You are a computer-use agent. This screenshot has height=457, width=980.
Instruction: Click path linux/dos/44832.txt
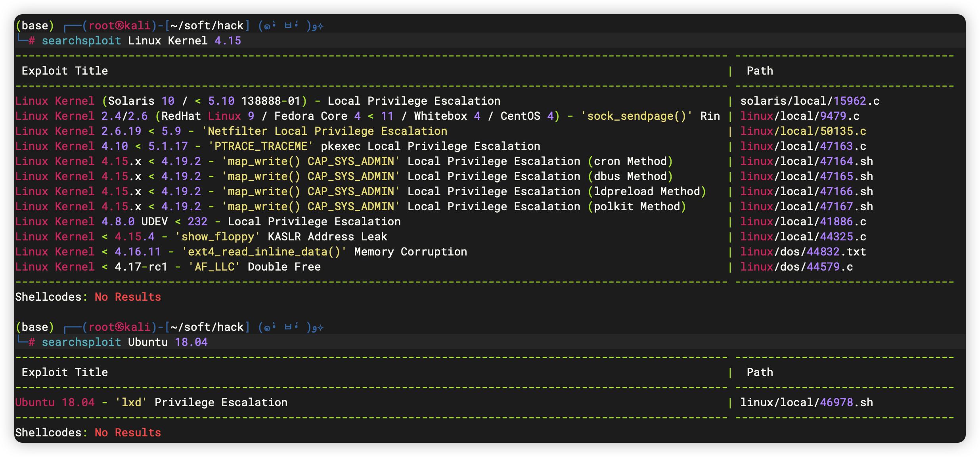[x=803, y=252]
